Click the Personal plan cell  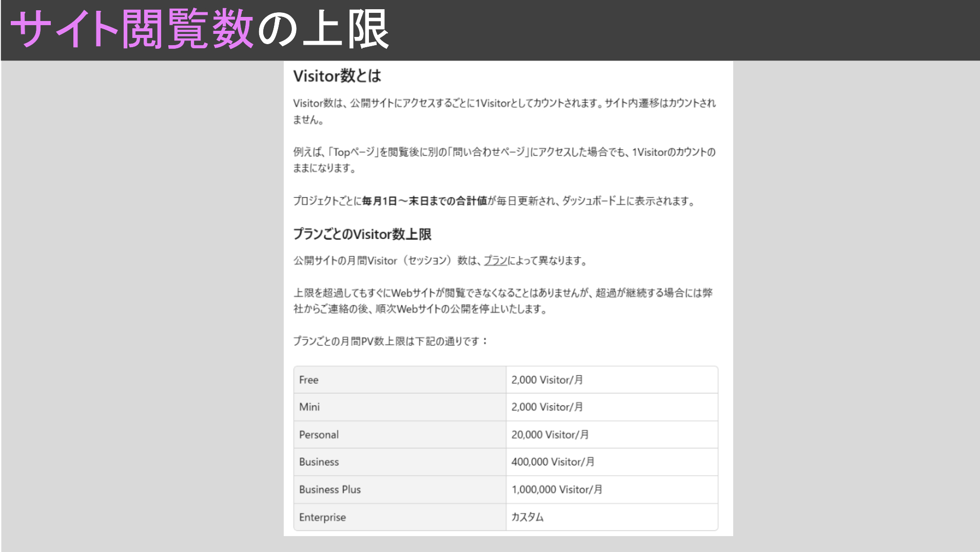400,435
